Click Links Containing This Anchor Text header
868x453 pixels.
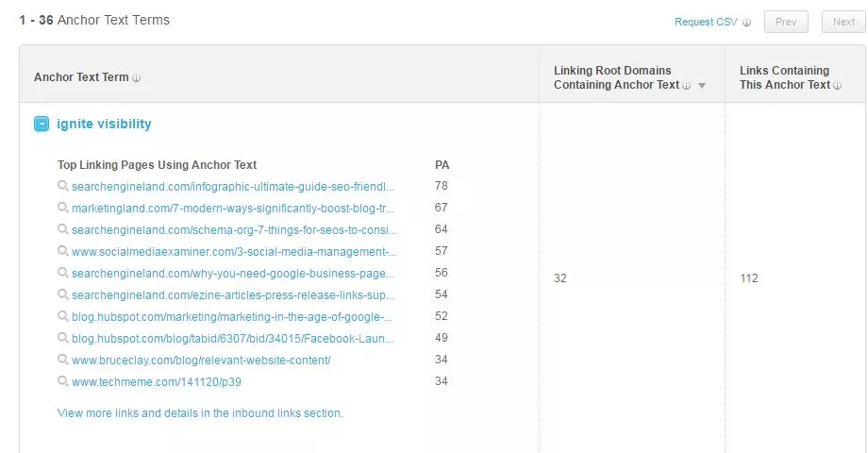coord(785,77)
